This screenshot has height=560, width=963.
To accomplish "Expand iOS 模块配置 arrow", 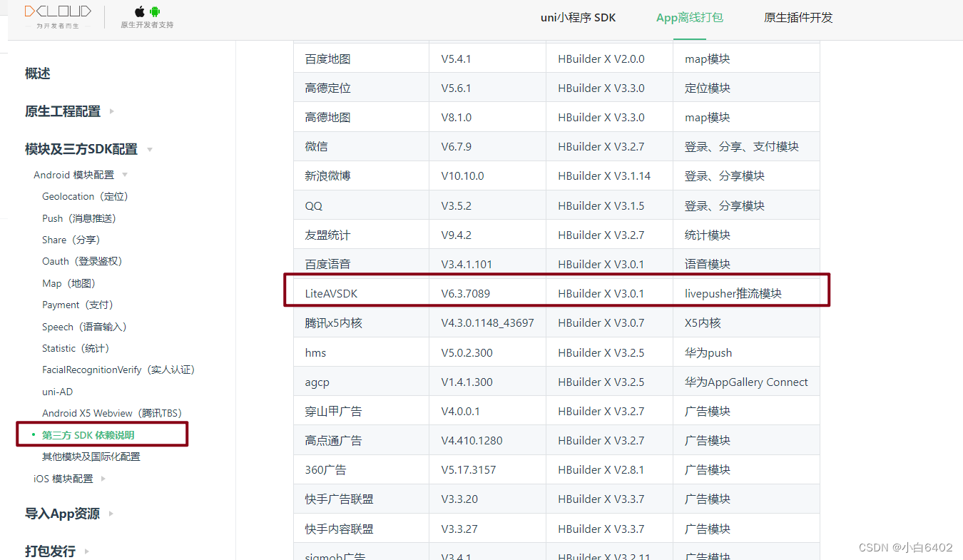I will point(103,479).
